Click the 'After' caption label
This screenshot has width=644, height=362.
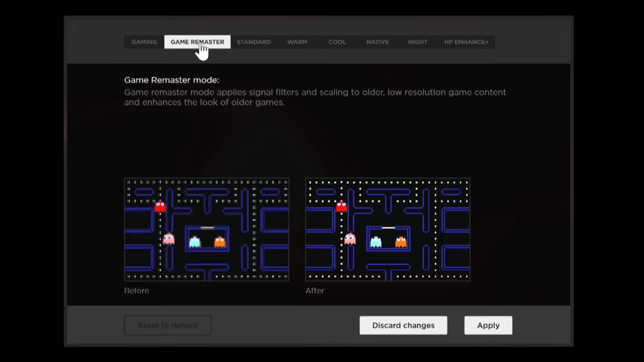(x=314, y=291)
